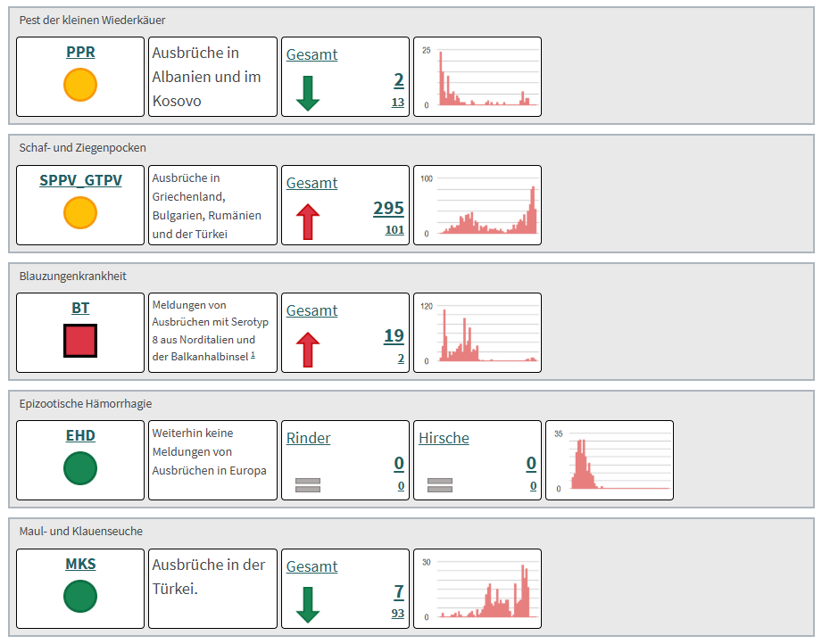Viewport: 822px width, 644px height.
Task: Click the green down arrow in PPR row
Action: [307, 93]
